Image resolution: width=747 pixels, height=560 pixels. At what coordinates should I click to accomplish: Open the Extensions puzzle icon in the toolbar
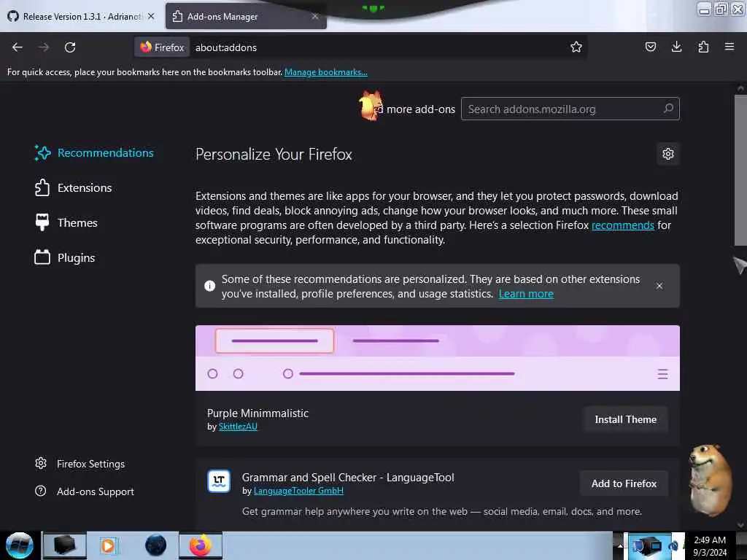[x=703, y=47]
